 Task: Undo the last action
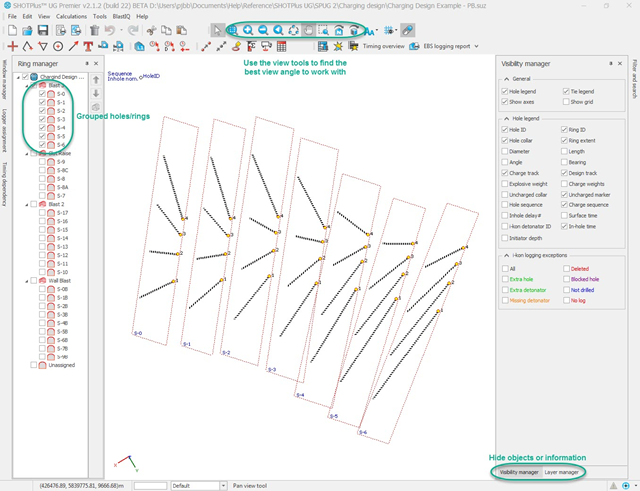(x=109, y=31)
